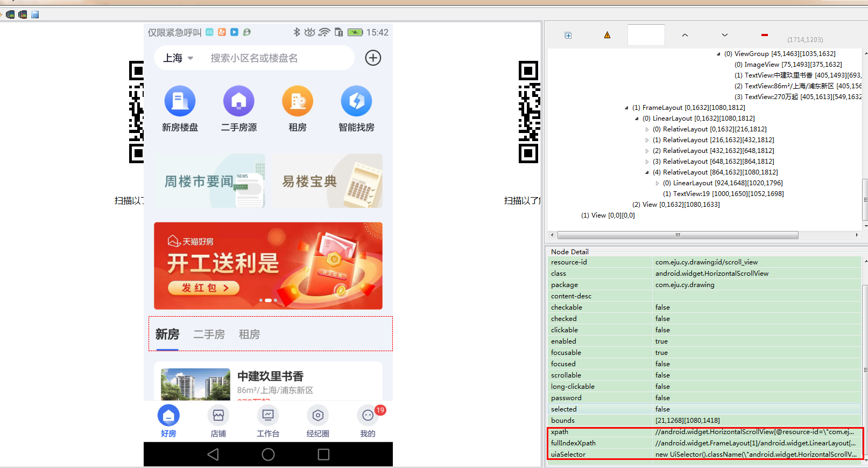The image size is (868, 468).
Task: Click the Expand All tree icon
Action: tap(568, 36)
